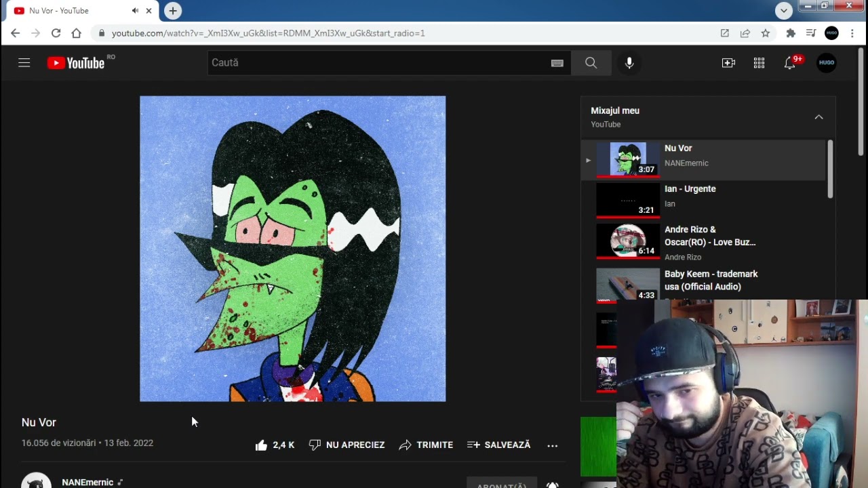Open NANEmernic channel name link
Screen dimensions: 868x488
pyautogui.click(x=87, y=482)
